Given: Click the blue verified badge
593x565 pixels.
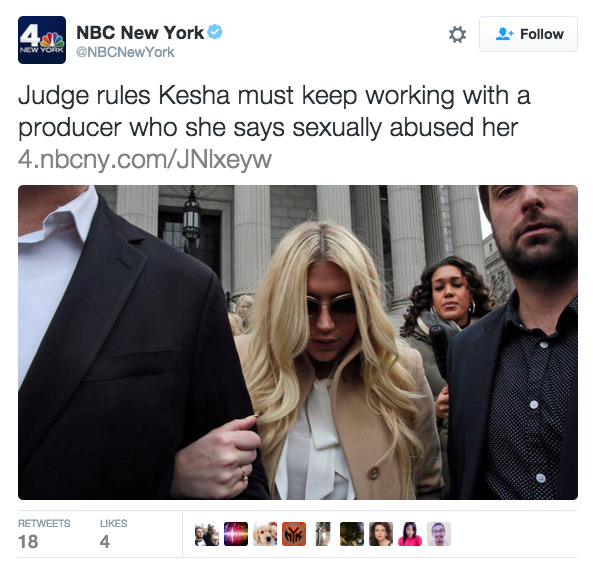Looking at the screenshot, I should tap(215, 32).
